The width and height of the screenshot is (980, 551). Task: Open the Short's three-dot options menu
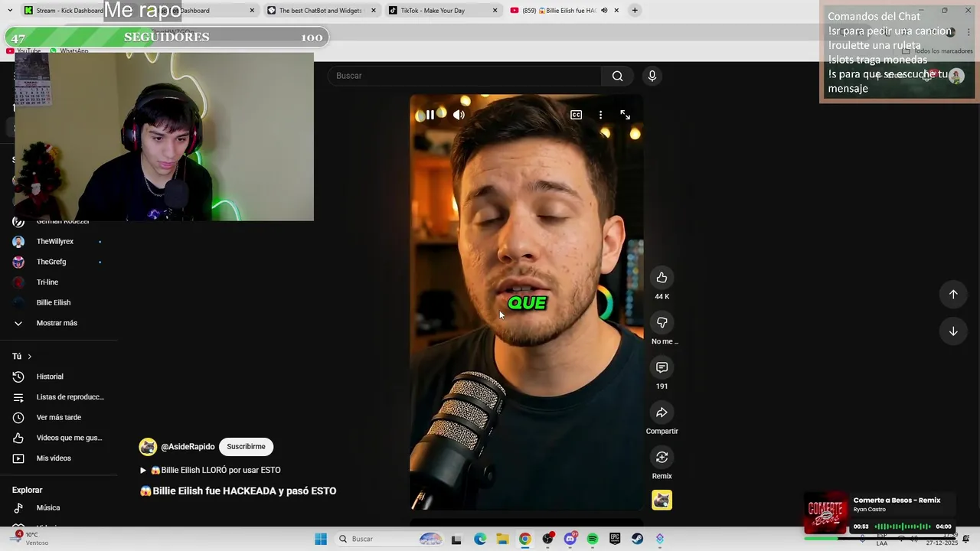click(x=600, y=115)
